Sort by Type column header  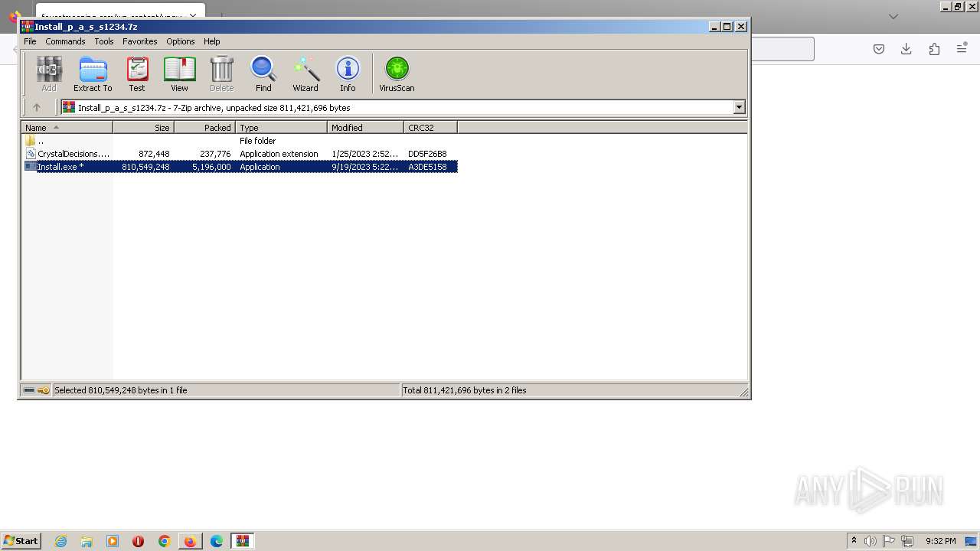[x=281, y=128]
